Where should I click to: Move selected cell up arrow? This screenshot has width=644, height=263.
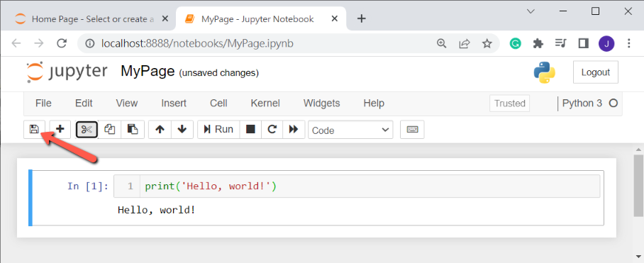point(160,130)
